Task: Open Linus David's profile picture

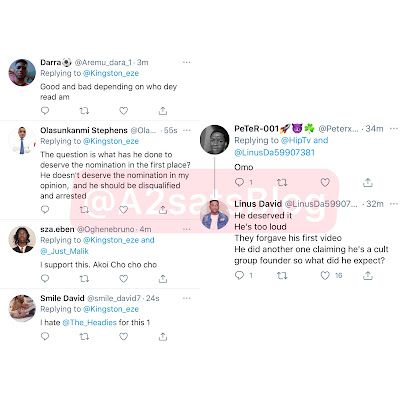Action: coord(215,215)
